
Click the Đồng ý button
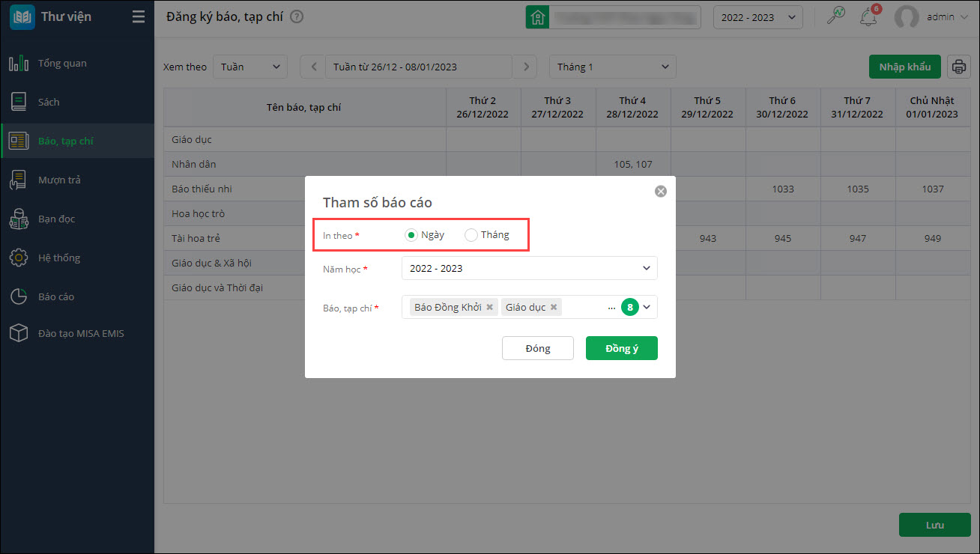click(x=621, y=348)
